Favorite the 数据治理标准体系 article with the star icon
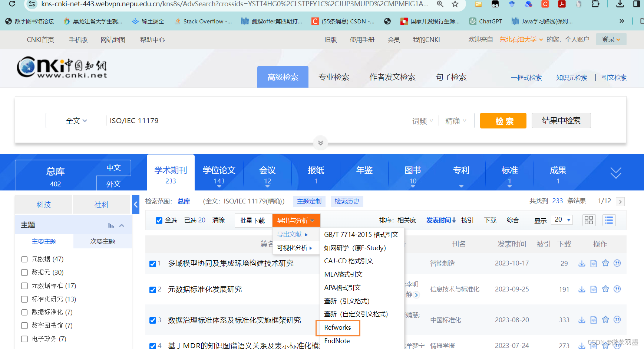 (605, 320)
